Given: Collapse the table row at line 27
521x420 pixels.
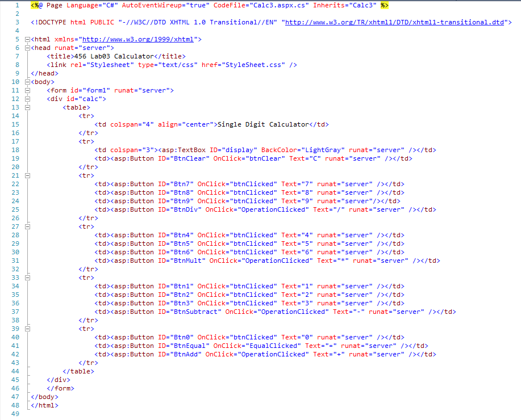Looking at the screenshot, I should [28, 226].
